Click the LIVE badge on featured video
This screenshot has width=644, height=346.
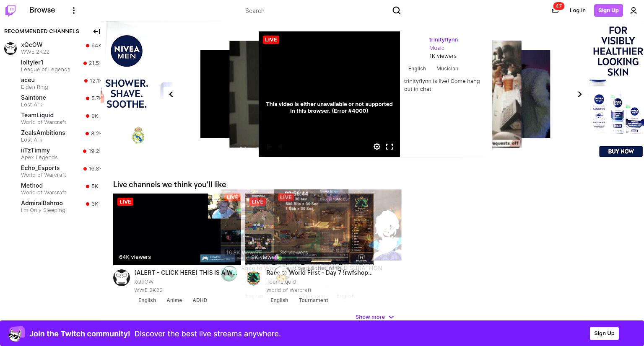point(271,40)
